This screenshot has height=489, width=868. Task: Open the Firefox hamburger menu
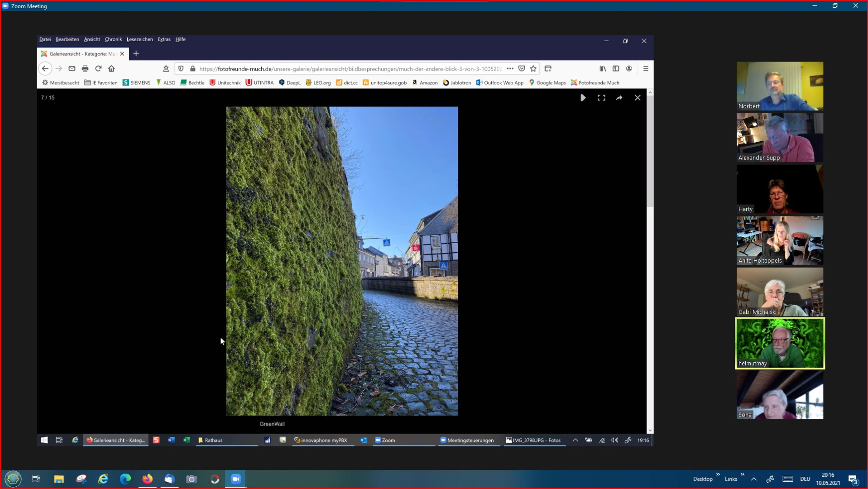pos(646,69)
